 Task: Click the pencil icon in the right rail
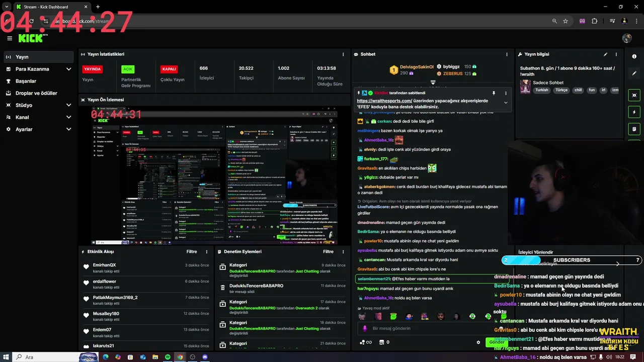point(634,73)
